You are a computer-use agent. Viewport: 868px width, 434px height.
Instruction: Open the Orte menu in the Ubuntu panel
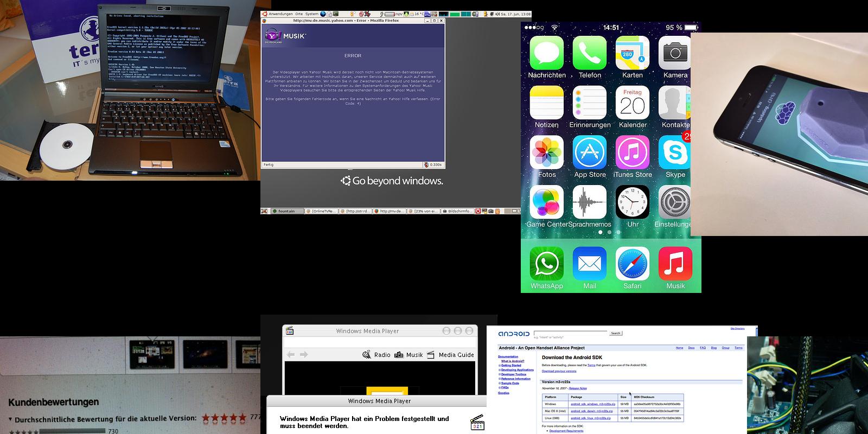(x=299, y=14)
